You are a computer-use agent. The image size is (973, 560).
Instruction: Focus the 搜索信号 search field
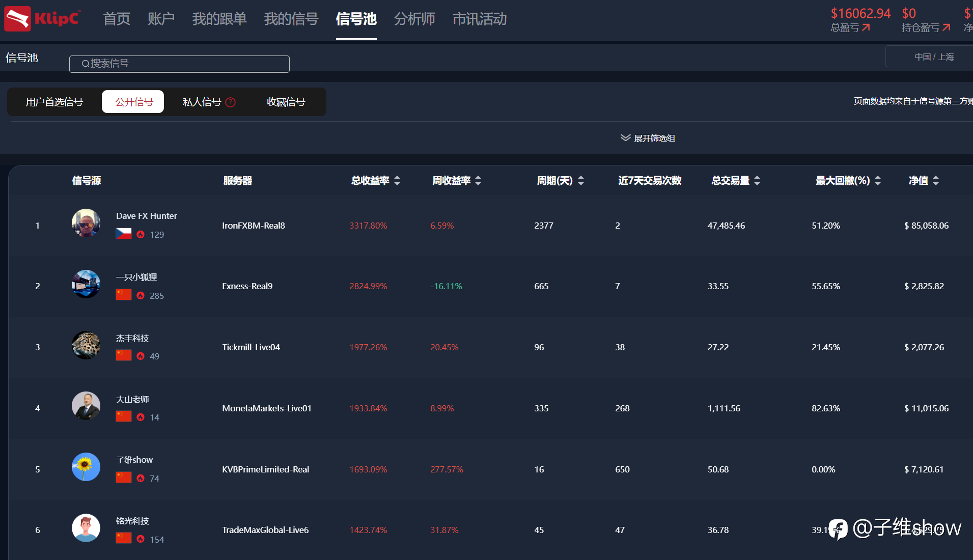[x=179, y=64]
